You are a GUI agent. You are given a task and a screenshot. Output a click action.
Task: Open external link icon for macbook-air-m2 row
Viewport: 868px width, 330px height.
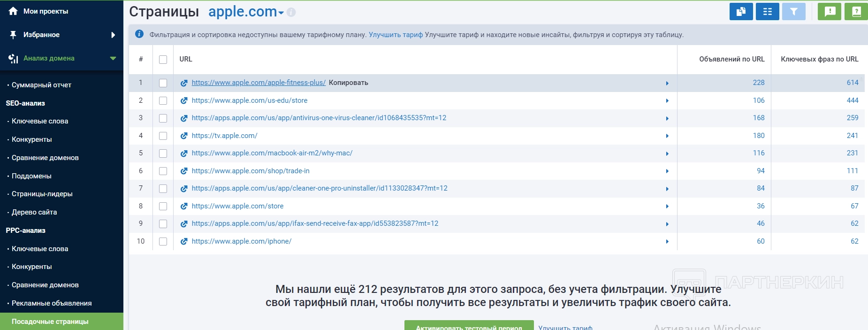(x=184, y=153)
